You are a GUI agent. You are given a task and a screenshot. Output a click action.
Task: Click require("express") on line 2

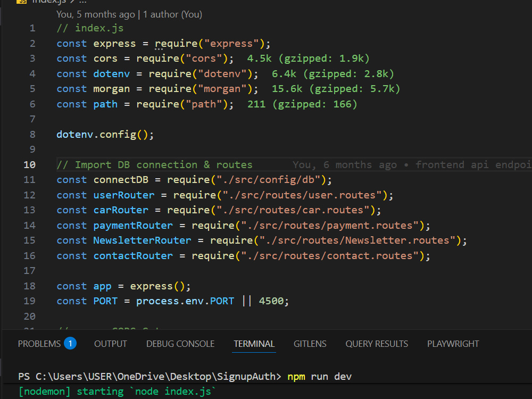coord(209,44)
